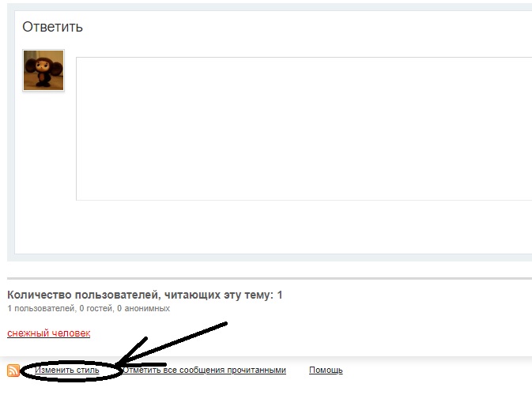This screenshot has height=395, width=532.
Task: Open the "Изменить стиль" link
Action: point(67,370)
